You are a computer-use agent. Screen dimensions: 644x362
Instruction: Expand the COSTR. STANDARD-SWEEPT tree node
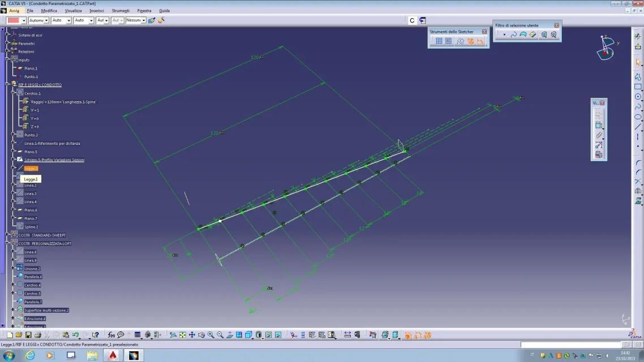7,235
